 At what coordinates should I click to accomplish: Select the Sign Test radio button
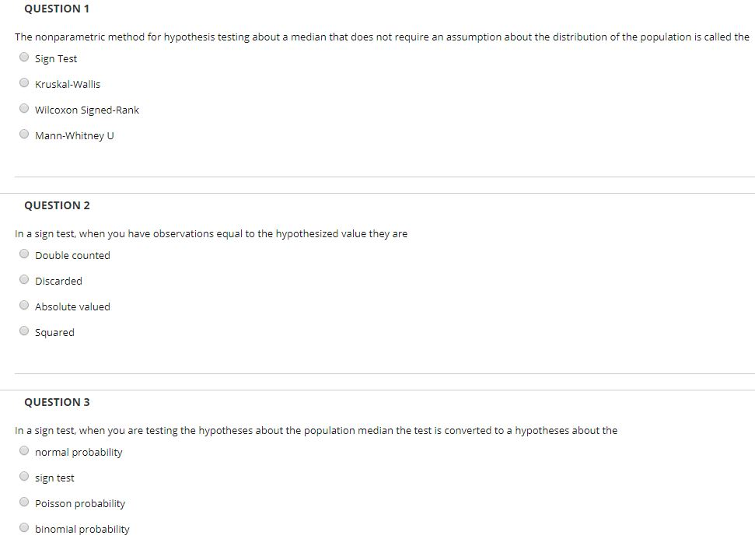tap(24, 56)
